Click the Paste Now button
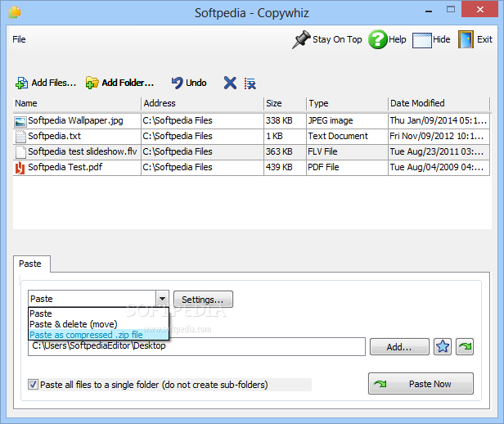 421,384
